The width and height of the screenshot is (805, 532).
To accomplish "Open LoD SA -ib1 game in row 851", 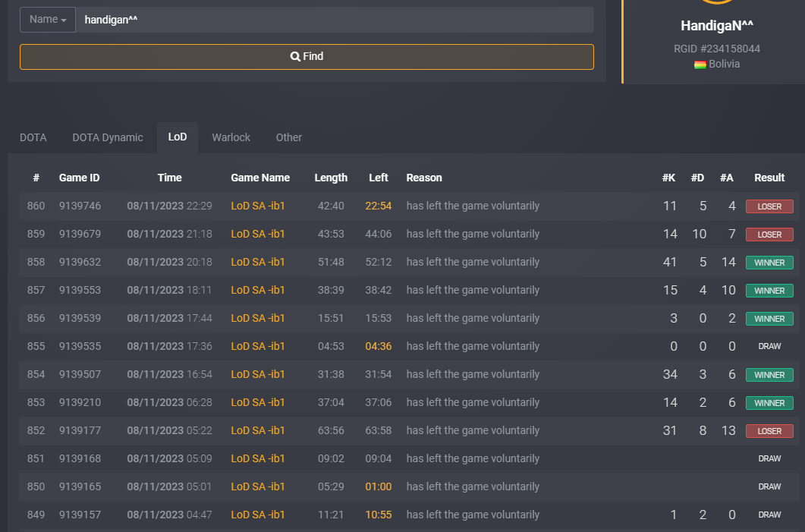I will coord(258,458).
